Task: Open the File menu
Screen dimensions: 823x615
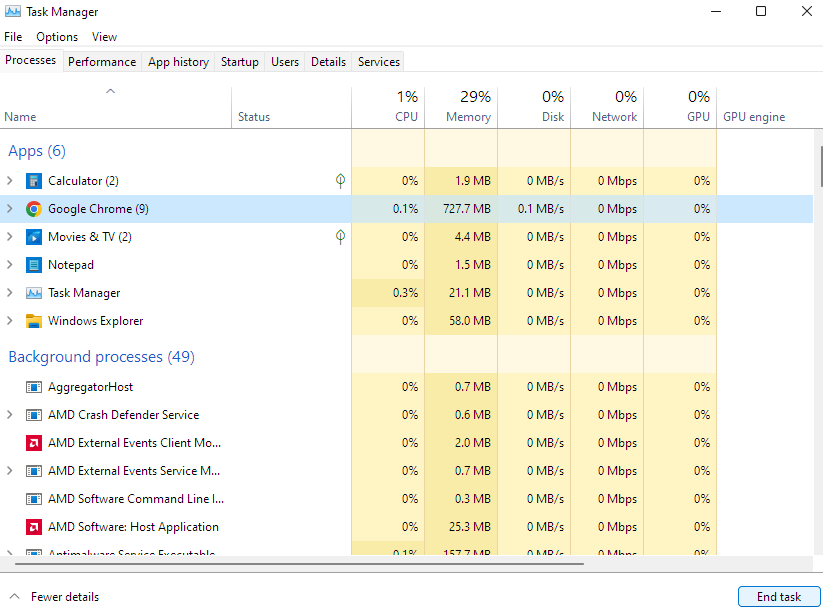Action: pos(13,37)
